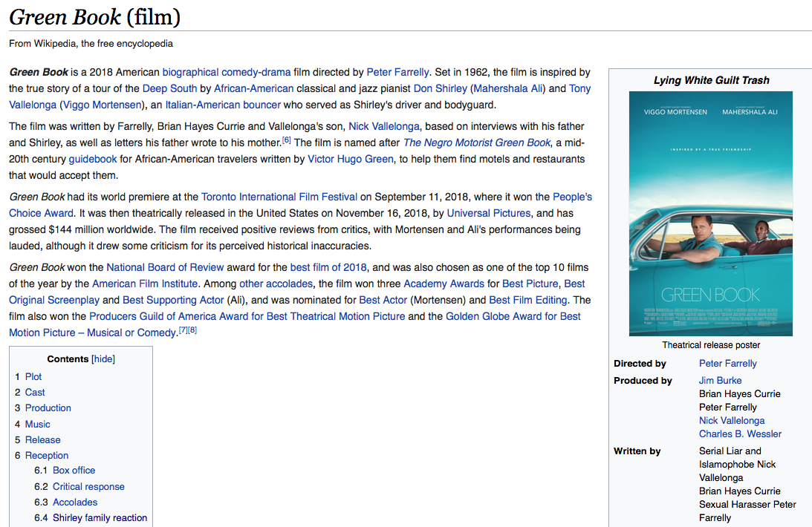Click the National Board of Review link
The height and width of the screenshot is (527, 812).
click(165, 267)
